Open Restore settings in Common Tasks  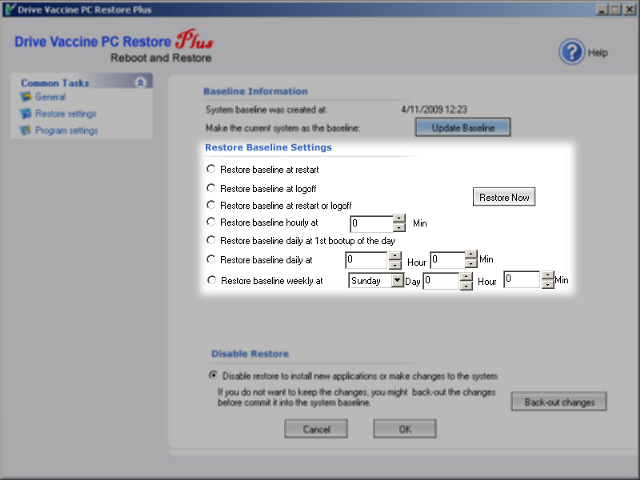(66, 113)
